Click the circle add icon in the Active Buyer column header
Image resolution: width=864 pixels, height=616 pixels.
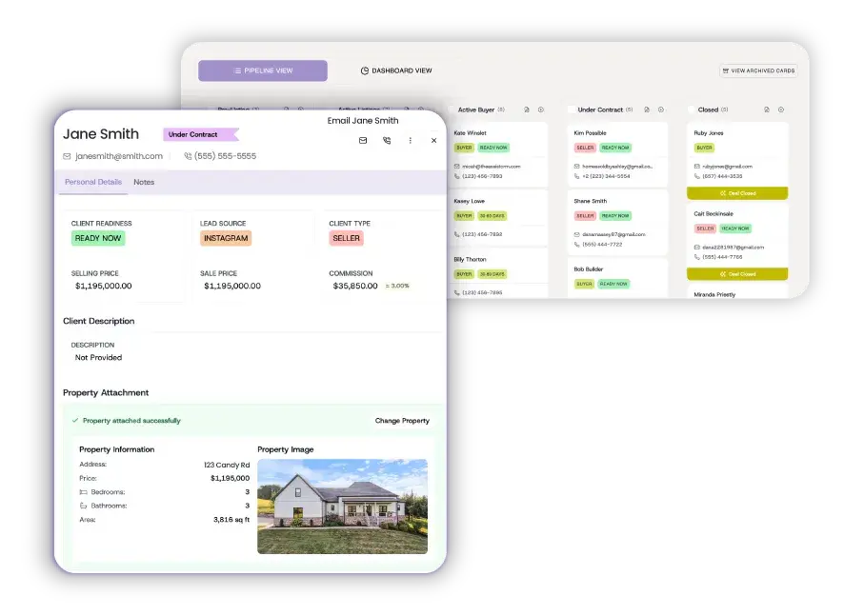[x=541, y=109]
